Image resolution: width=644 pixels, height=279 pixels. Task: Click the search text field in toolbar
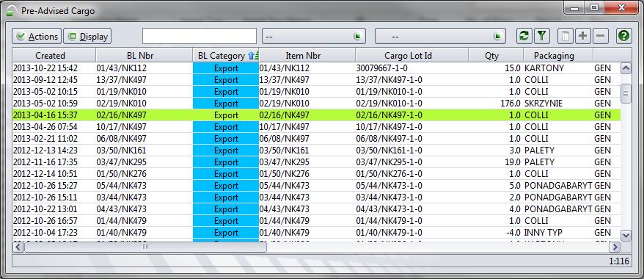[x=200, y=36]
